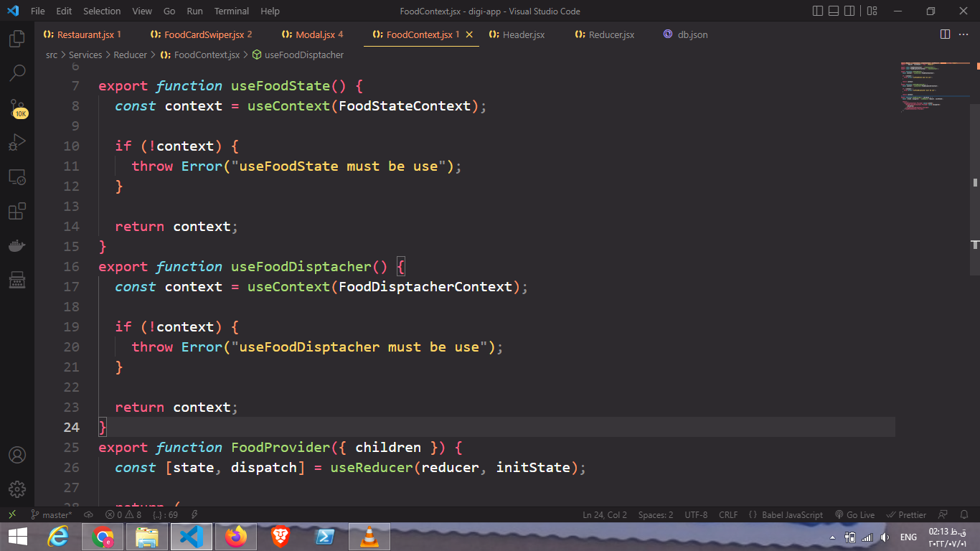Click the lightning bolt icon in status bar

coord(194,514)
